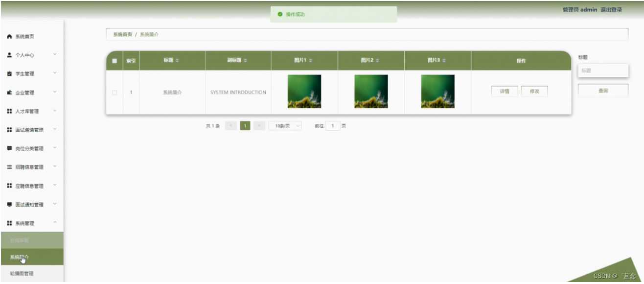The height and width of the screenshot is (284, 644).
Task: Click the 标题 search input field
Action: (603, 71)
